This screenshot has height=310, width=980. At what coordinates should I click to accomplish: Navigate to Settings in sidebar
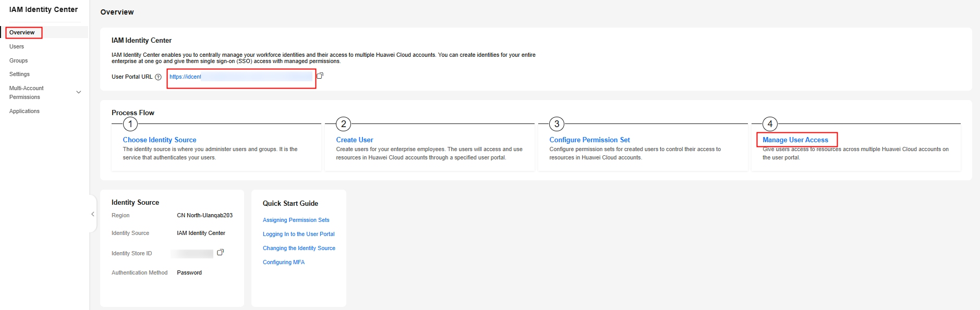20,74
